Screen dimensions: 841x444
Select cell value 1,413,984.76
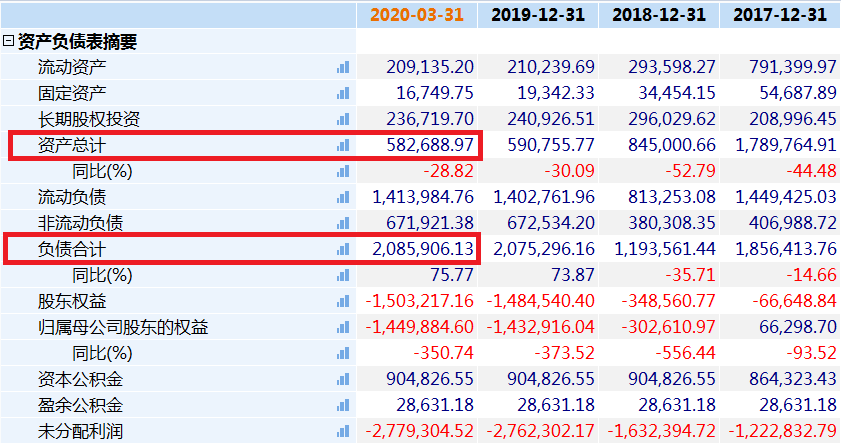(x=423, y=197)
